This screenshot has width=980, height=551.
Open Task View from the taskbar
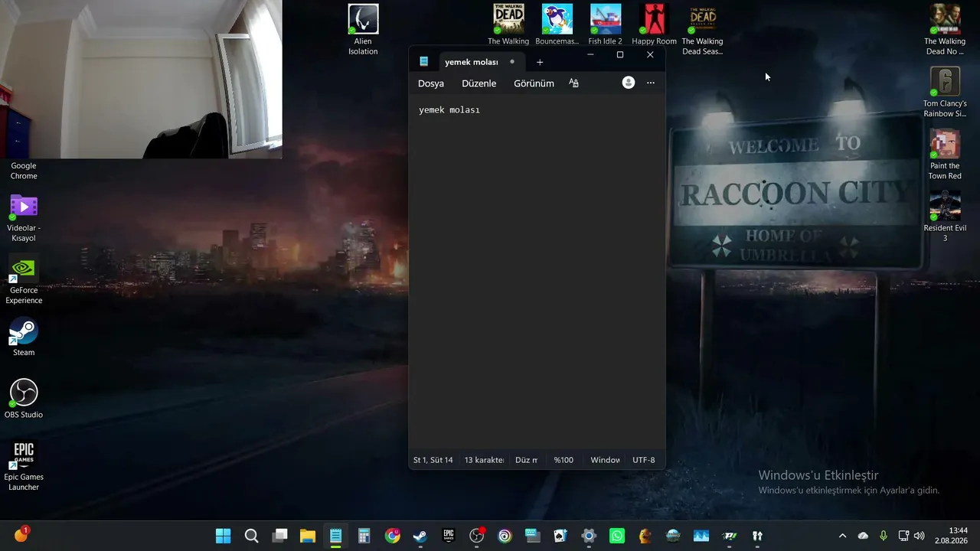(279, 536)
